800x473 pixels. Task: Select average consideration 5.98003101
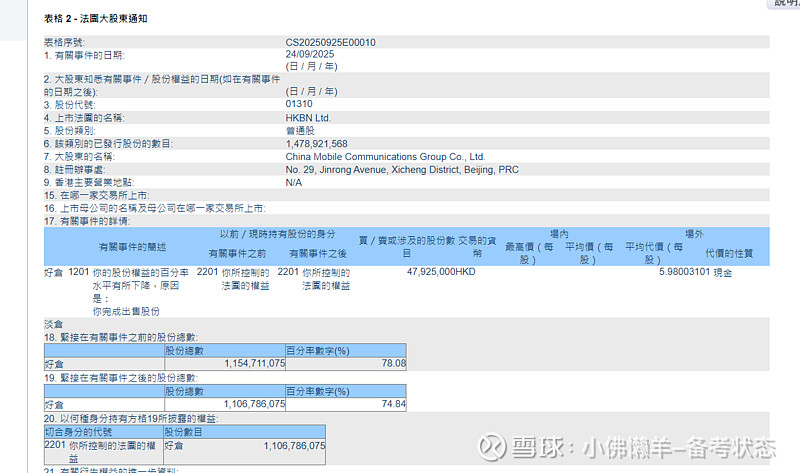point(684,272)
